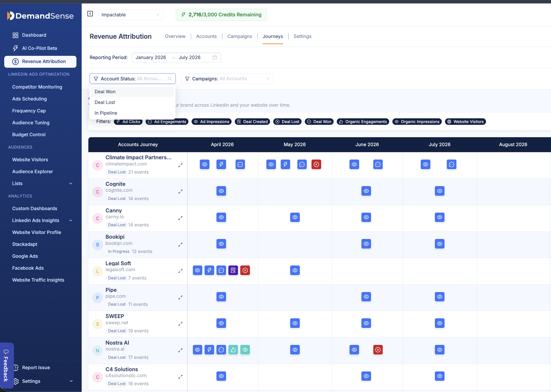551x392 pixels.
Task: Toggle the Deal Won filter chip
Action: point(319,122)
